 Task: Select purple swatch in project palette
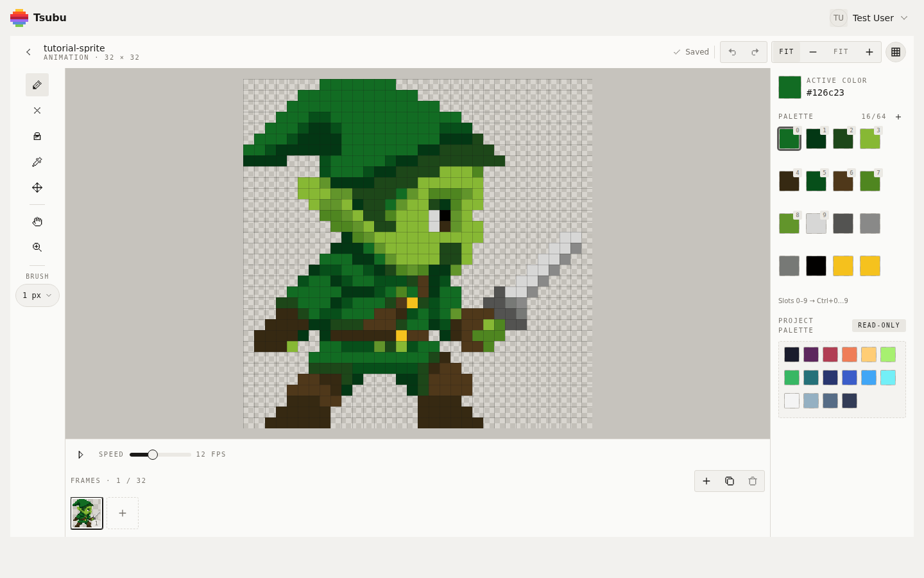point(811,355)
